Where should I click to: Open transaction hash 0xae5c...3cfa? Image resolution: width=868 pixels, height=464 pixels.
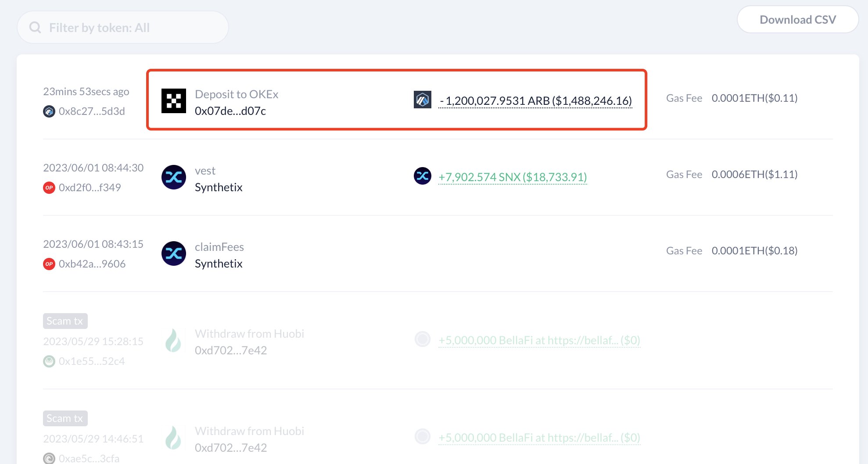click(89, 458)
